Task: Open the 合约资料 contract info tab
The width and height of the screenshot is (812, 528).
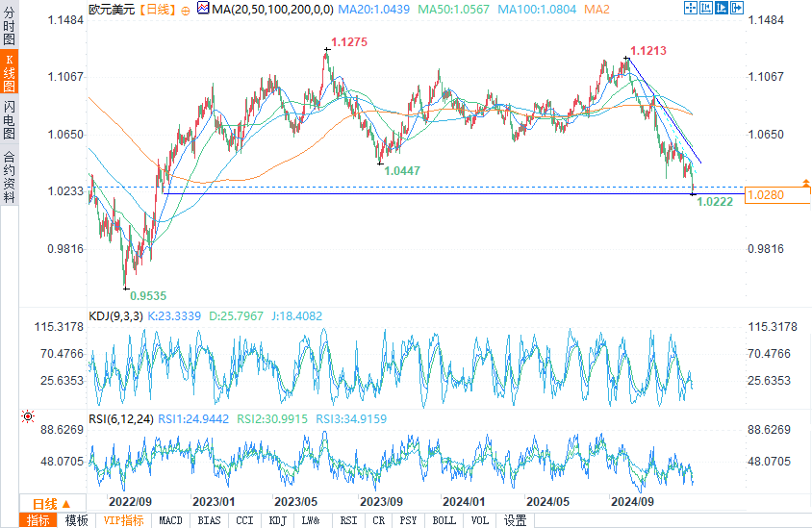Action: 9,177
